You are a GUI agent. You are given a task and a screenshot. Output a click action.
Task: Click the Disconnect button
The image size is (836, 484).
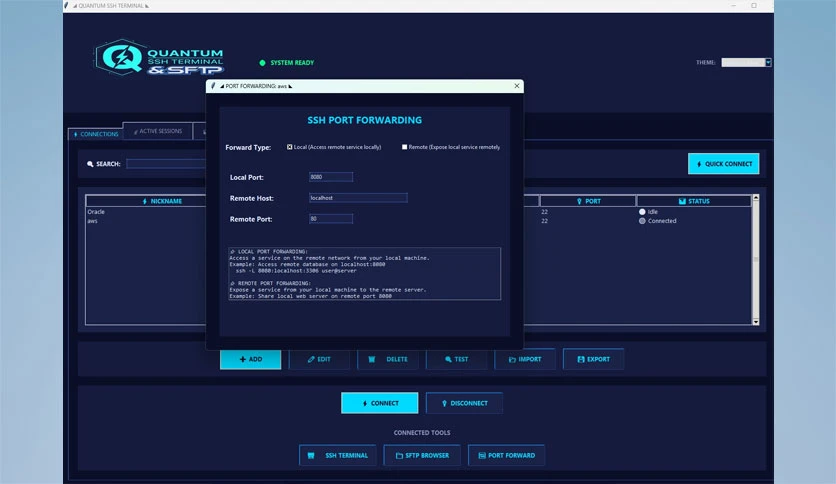[x=464, y=403]
